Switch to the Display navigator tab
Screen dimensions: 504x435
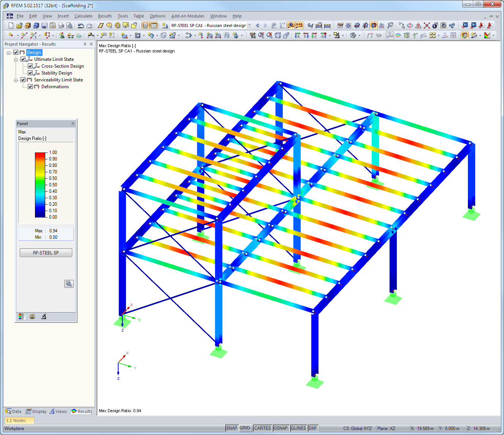pos(36,411)
